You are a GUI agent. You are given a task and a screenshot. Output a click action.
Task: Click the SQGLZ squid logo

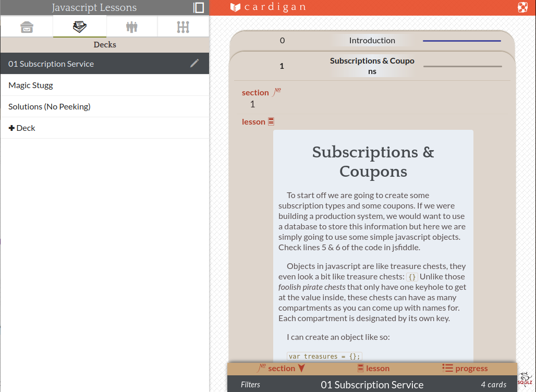click(525, 379)
